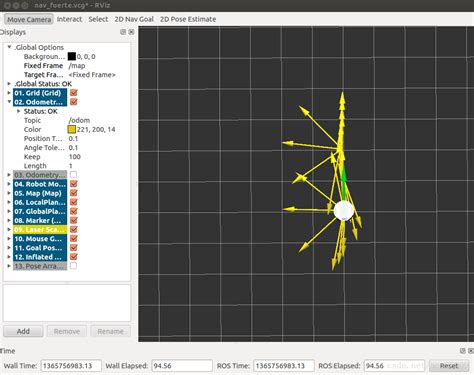
Task: Undock the Time panel icon
Action: (463, 351)
